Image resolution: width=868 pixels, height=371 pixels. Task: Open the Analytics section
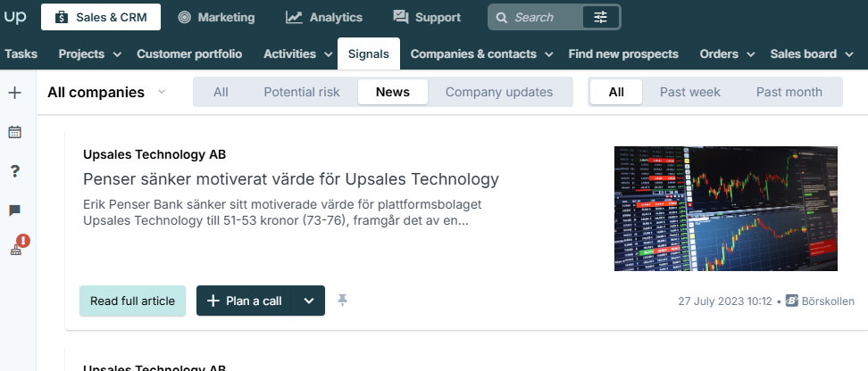324,17
